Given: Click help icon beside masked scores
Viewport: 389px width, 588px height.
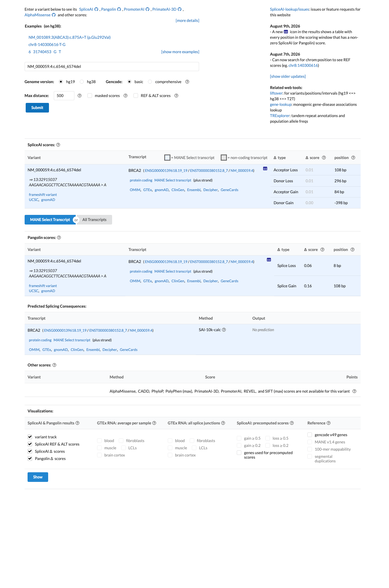Looking at the screenshot, I should point(125,96).
